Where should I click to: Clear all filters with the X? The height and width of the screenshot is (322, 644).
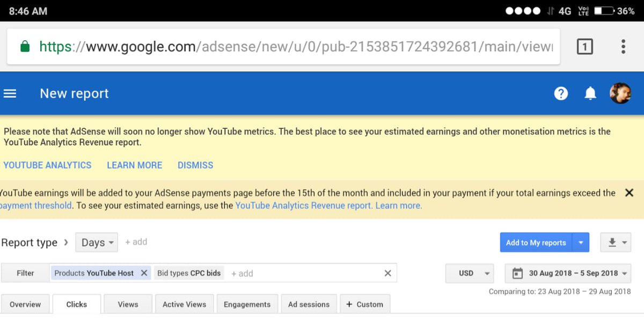tap(387, 273)
